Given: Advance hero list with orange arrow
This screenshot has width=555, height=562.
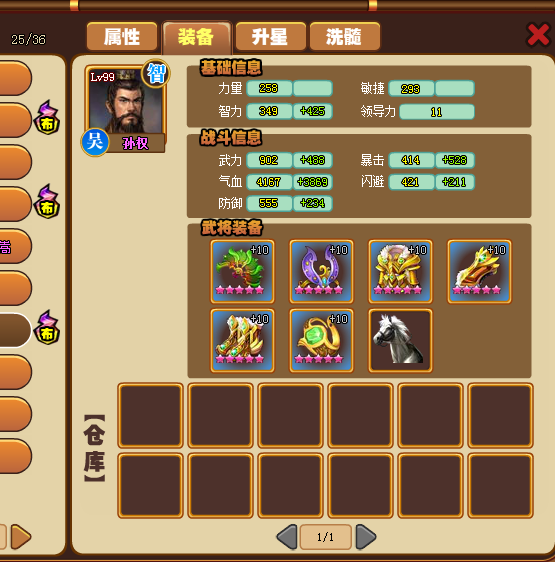Looking at the screenshot, I should point(21,537).
